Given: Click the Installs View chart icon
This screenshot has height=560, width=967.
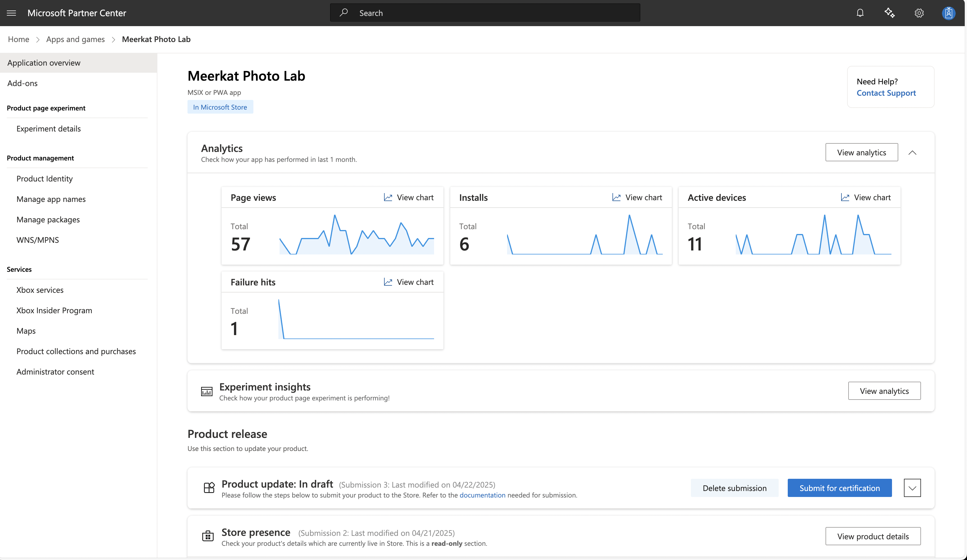Looking at the screenshot, I should tap(616, 197).
